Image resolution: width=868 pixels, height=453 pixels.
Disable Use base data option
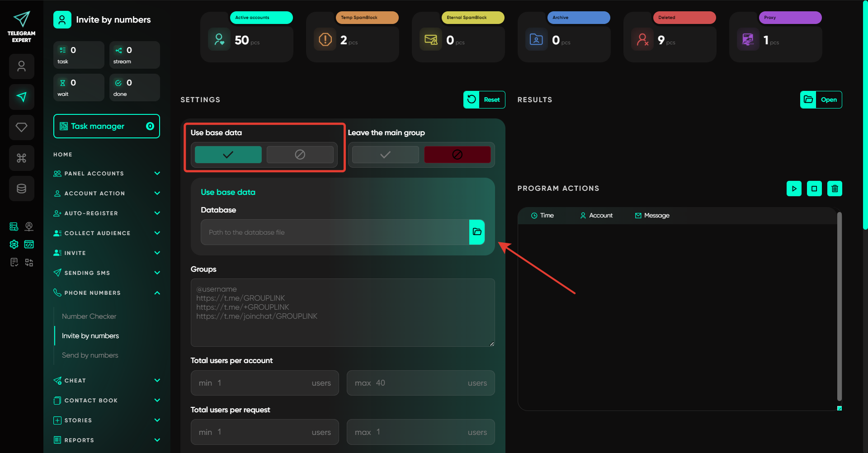pos(300,155)
